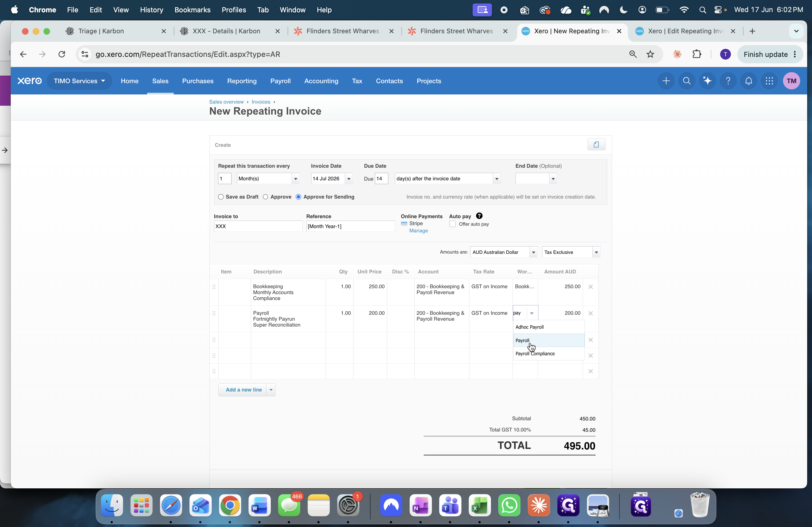Viewport: 812px width, 527px height.
Task: Click the attach files icon on Create panel
Action: 596,145
